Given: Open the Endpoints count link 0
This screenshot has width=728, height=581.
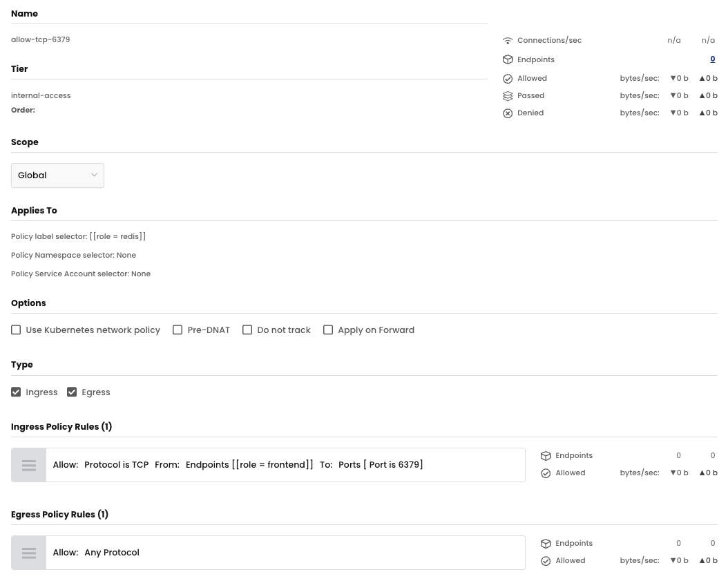Looking at the screenshot, I should click(713, 59).
